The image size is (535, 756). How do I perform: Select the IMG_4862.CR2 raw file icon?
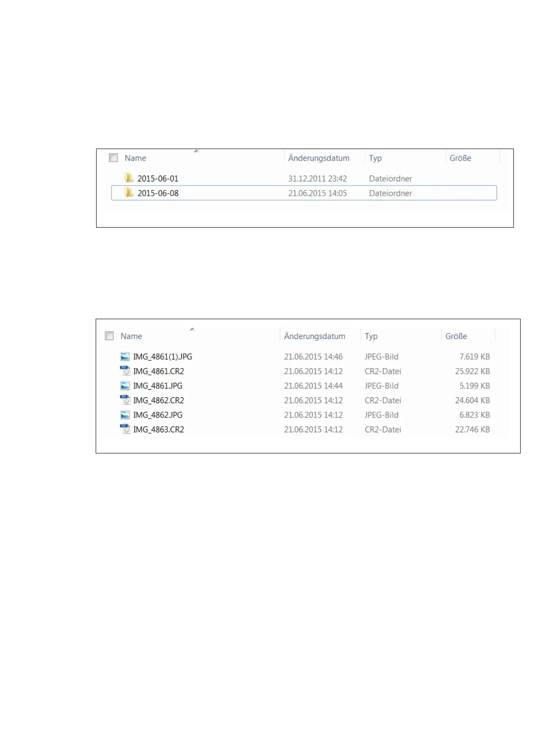[x=125, y=400]
